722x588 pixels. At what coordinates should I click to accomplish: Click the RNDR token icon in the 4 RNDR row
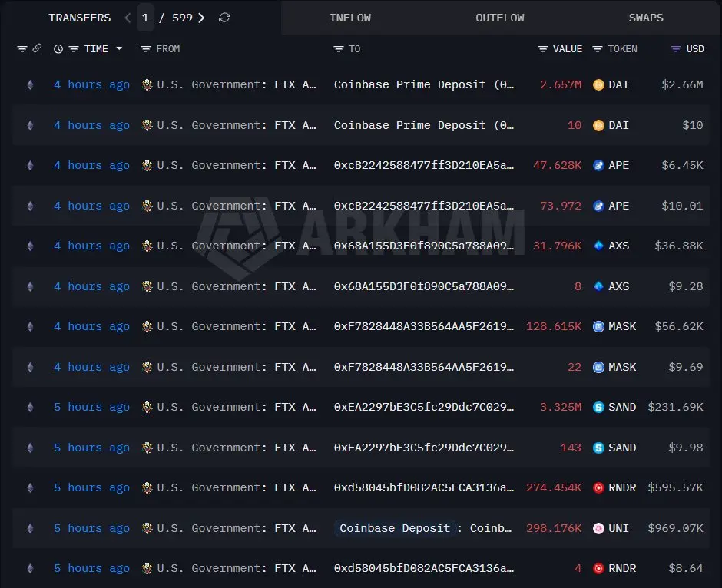click(598, 568)
